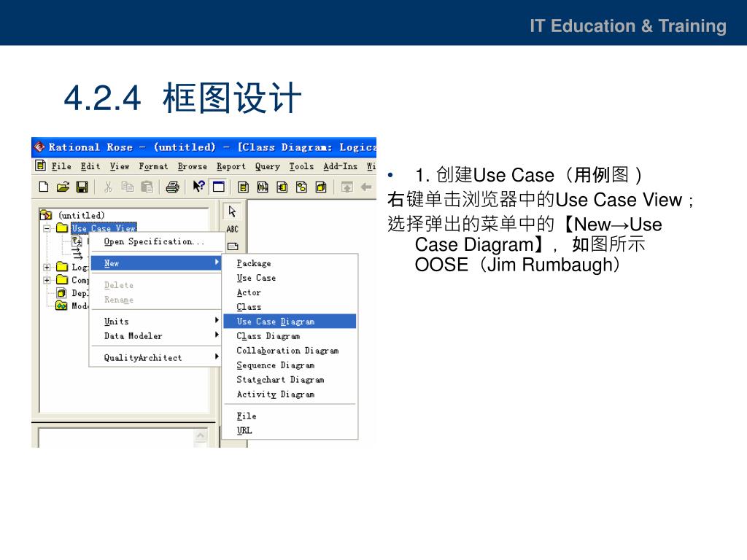Click the Copy toolbar icon
The width and height of the screenshot is (747, 560).
pos(127,187)
